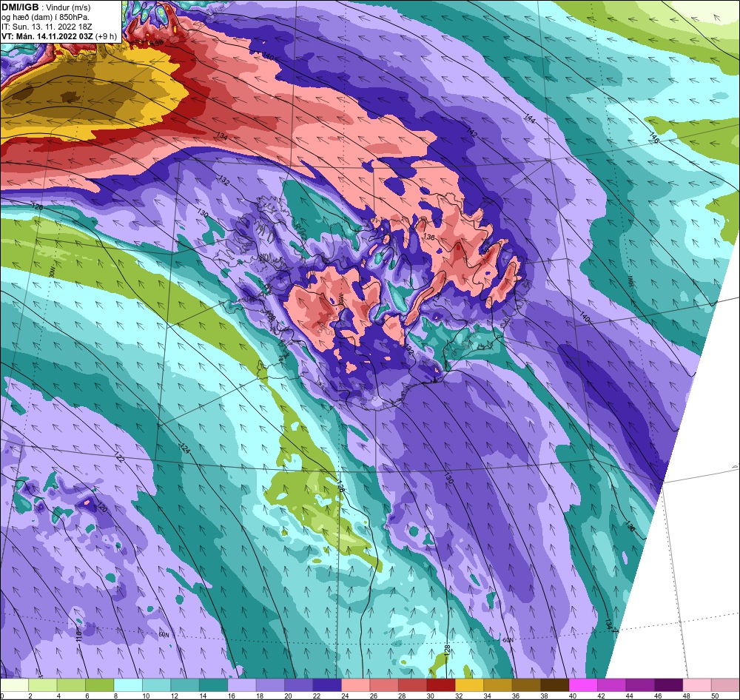Image resolution: width=740 pixels, height=700 pixels.
Task: Select the dark red 30–32 legend swatch
Action: point(441,685)
